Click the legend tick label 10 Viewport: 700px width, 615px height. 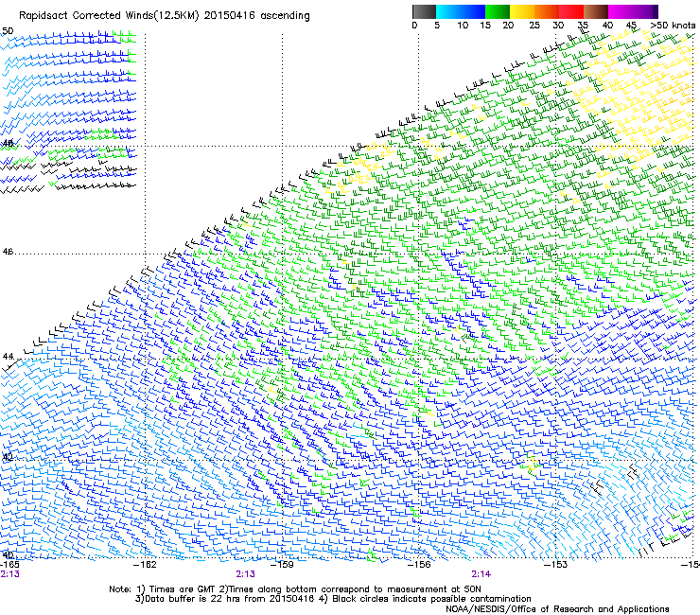463,26
